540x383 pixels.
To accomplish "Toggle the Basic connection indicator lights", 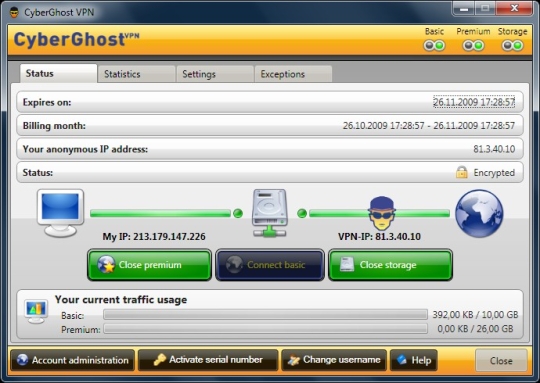I will point(434,45).
